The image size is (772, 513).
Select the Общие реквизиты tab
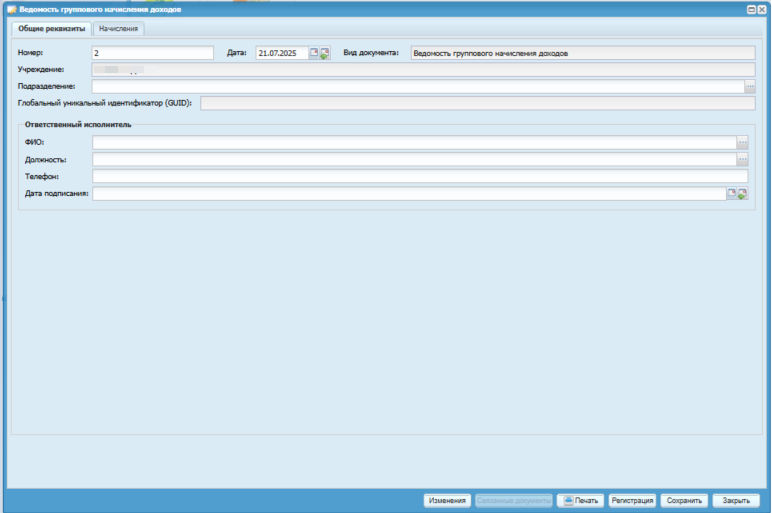[52, 29]
